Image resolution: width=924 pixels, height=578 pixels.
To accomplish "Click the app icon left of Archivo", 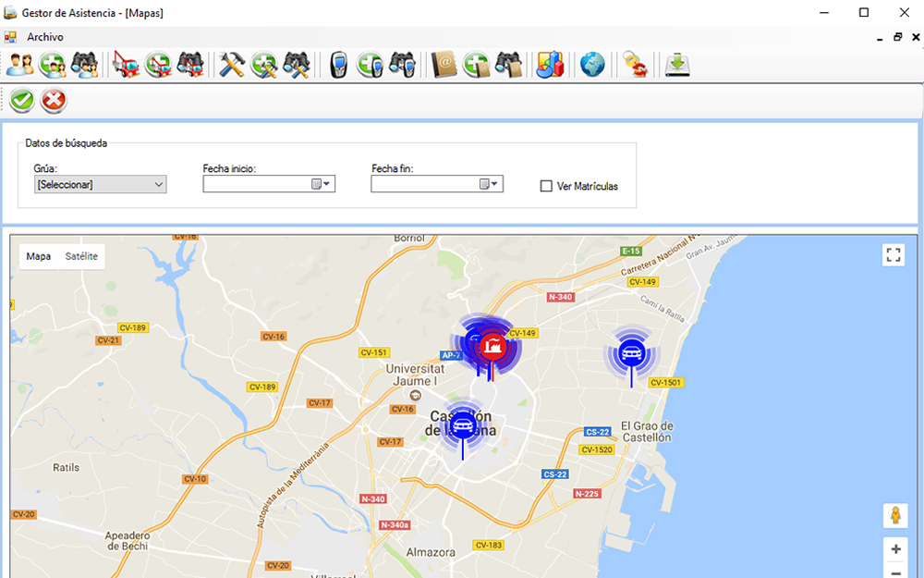I will pyautogui.click(x=10, y=37).
